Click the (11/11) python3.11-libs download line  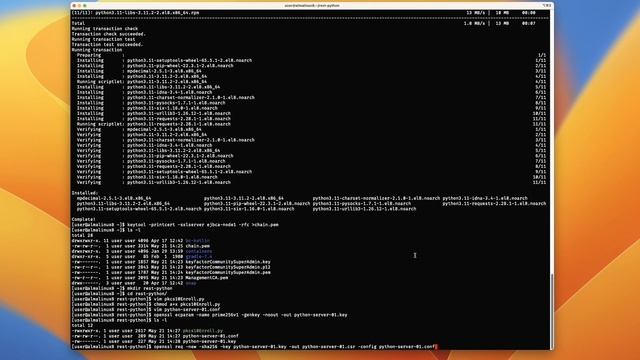[x=304, y=13]
